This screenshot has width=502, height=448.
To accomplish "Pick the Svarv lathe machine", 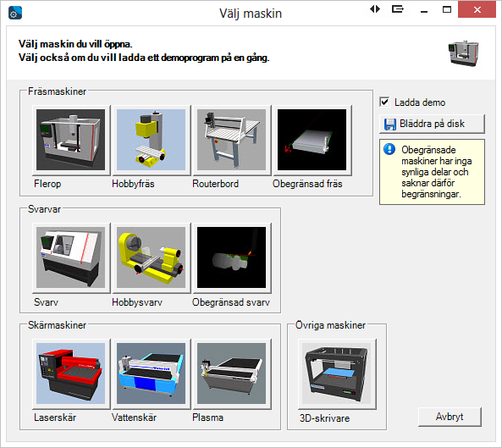I will click(71, 257).
